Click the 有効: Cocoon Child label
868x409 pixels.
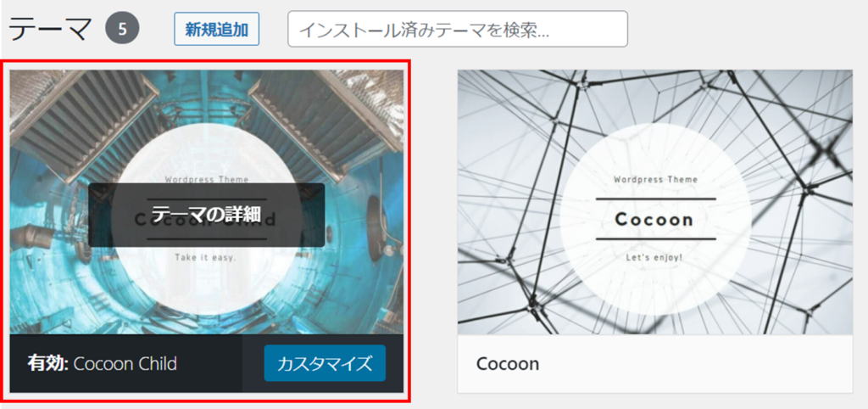(103, 363)
